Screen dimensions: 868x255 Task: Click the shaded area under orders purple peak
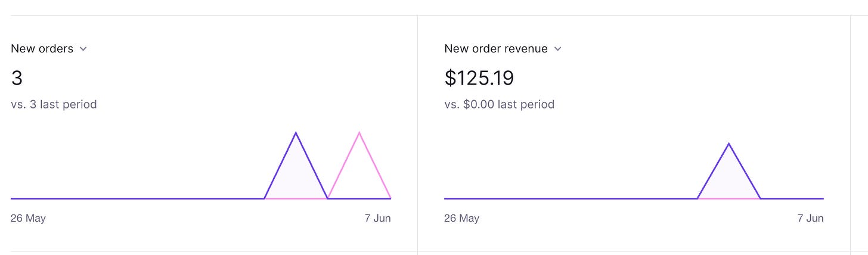point(296,179)
